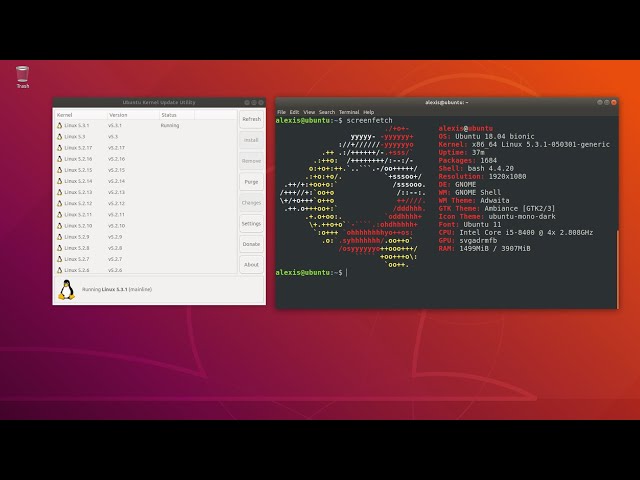
Task: Sort list by the Version column header
Action: (133, 115)
